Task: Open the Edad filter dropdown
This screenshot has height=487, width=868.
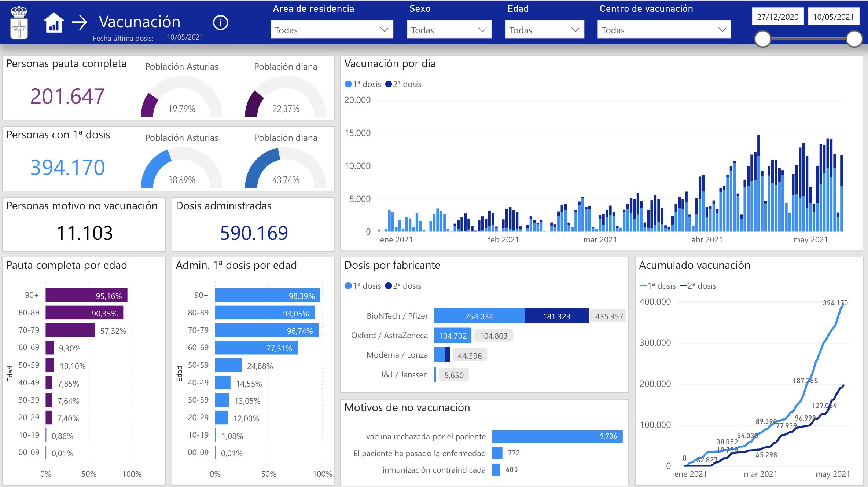Action: [x=544, y=29]
